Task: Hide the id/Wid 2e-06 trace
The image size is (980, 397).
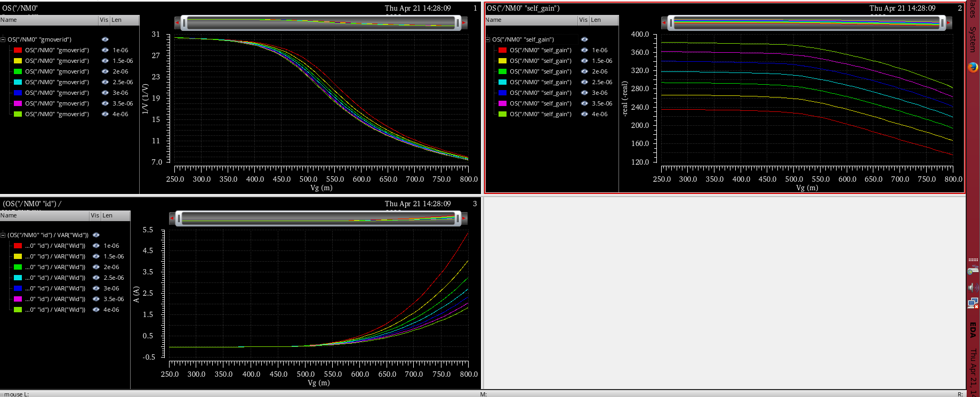Action: (x=96, y=267)
